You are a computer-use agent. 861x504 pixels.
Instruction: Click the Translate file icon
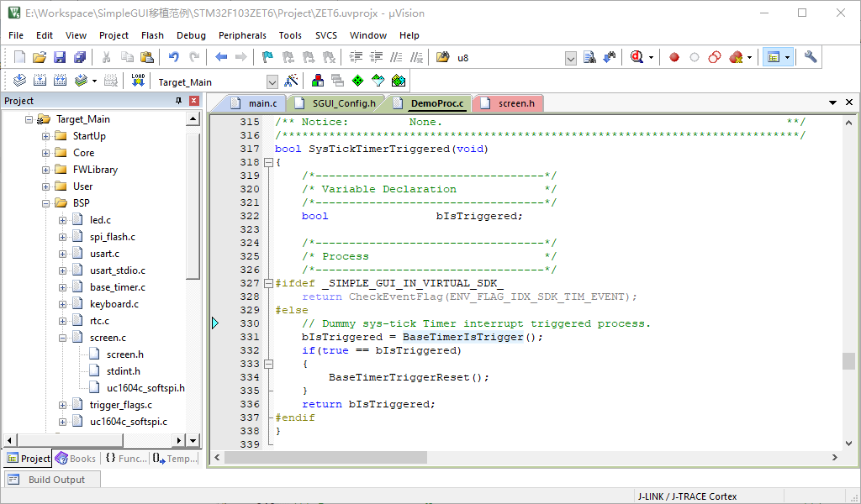coord(20,81)
